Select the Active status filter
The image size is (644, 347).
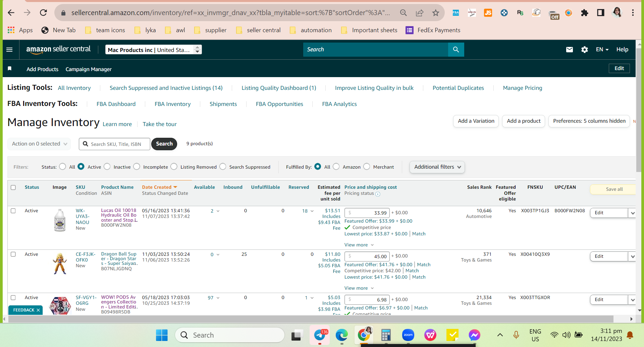[81, 167]
